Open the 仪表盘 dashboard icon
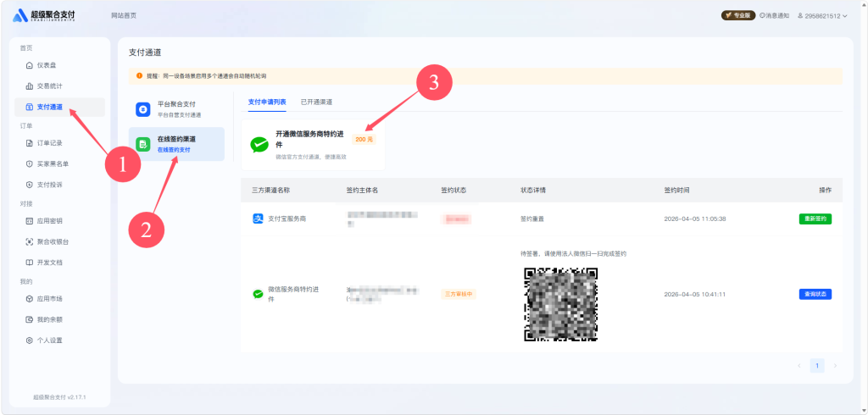This screenshot has height=415, width=868. 30,65
